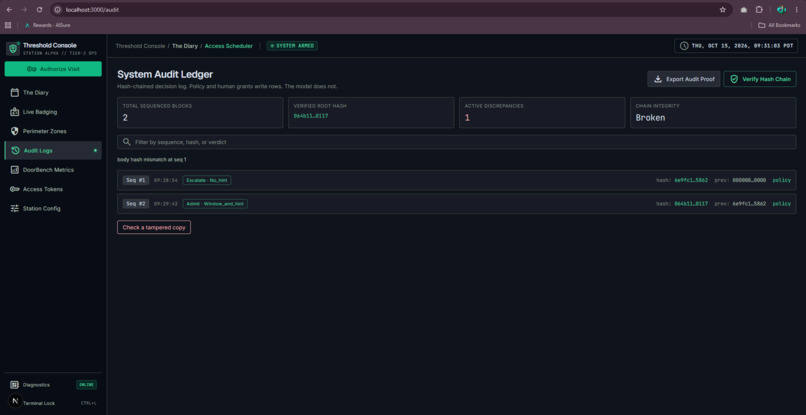Click policy label in Seq #2 row

pos(782,204)
